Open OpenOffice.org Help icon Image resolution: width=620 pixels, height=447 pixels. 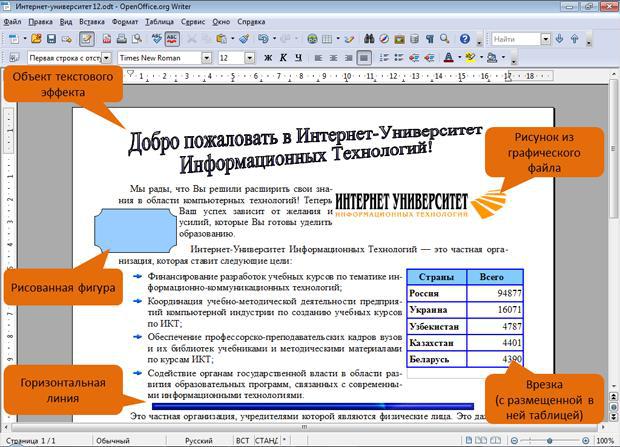(x=465, y=39)
